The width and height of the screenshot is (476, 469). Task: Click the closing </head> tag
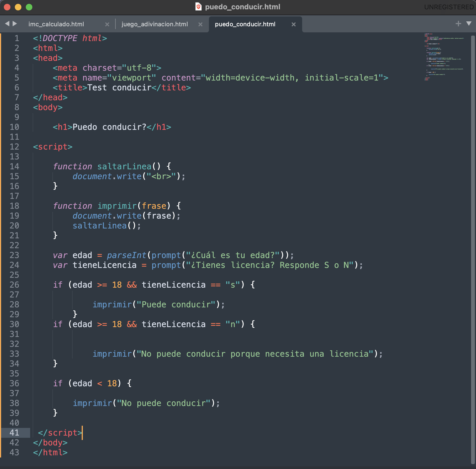point(50,98)
